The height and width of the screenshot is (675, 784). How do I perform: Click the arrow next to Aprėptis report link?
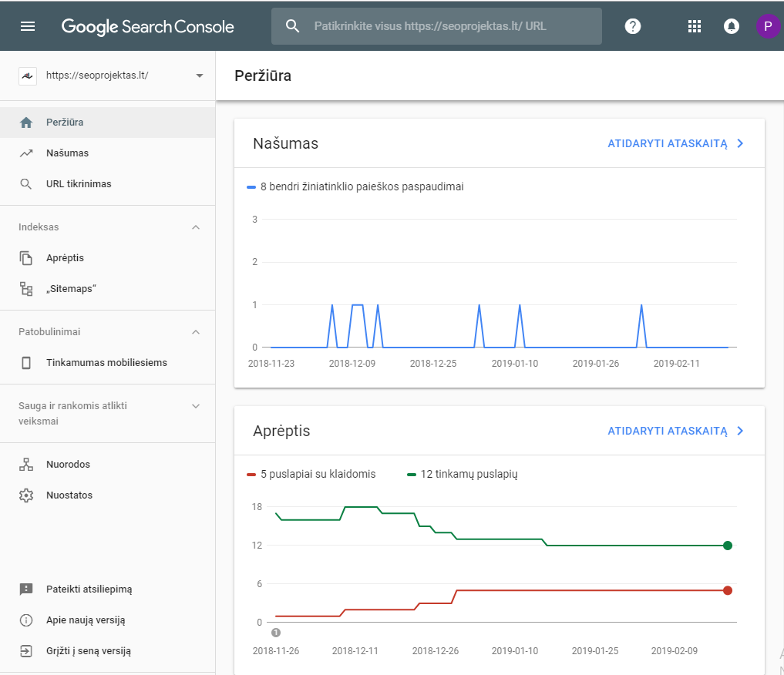coord(741,431)
